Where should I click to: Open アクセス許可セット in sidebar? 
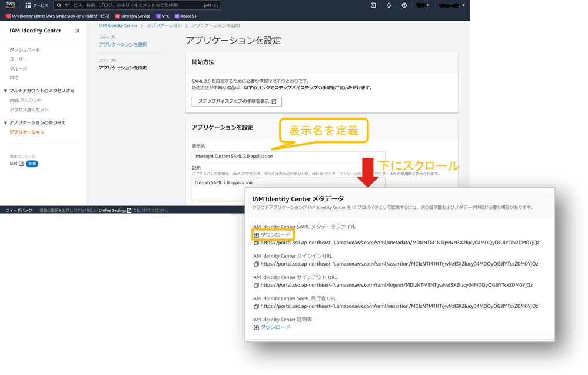click(29, 109)
